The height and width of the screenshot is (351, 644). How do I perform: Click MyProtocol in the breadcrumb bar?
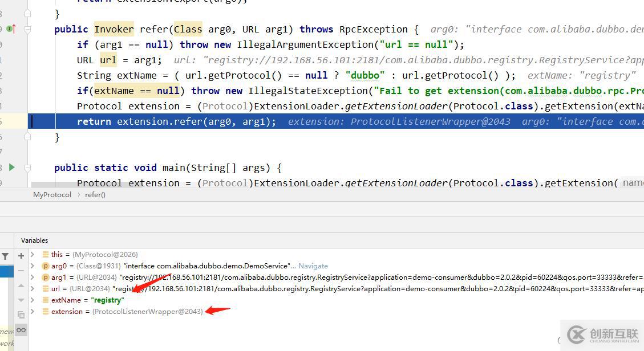(x=52, y=195)
